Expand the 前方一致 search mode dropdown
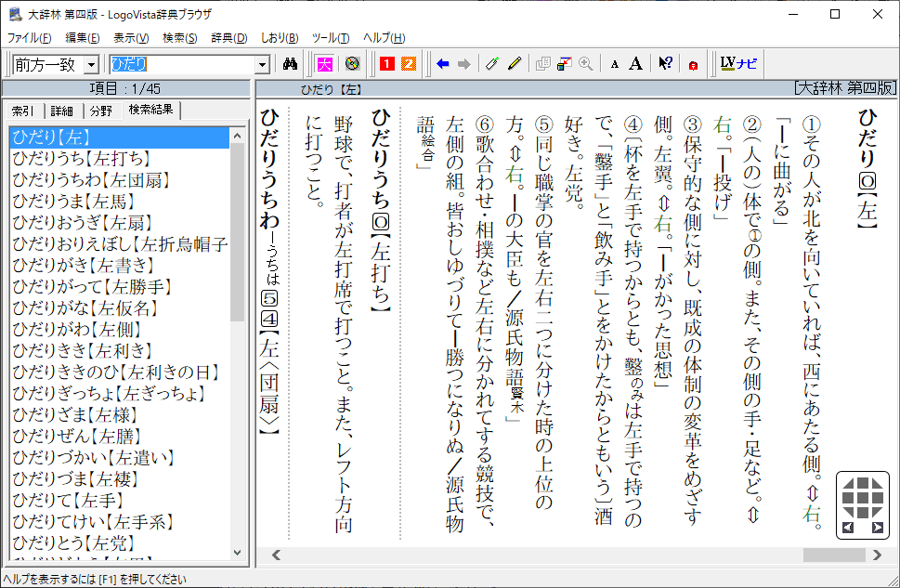Screen dimensions: 900x588 click(x=90, y=64)
